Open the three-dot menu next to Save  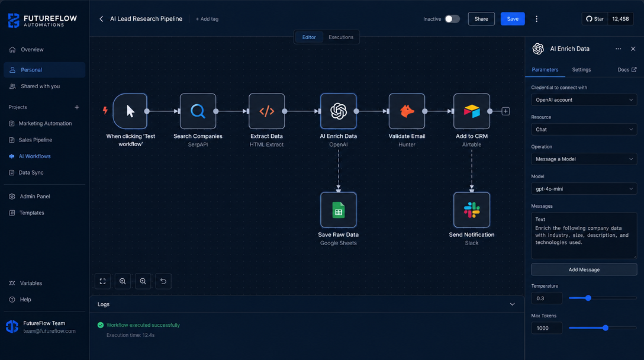pyautogui.click(x=536, y=19)
